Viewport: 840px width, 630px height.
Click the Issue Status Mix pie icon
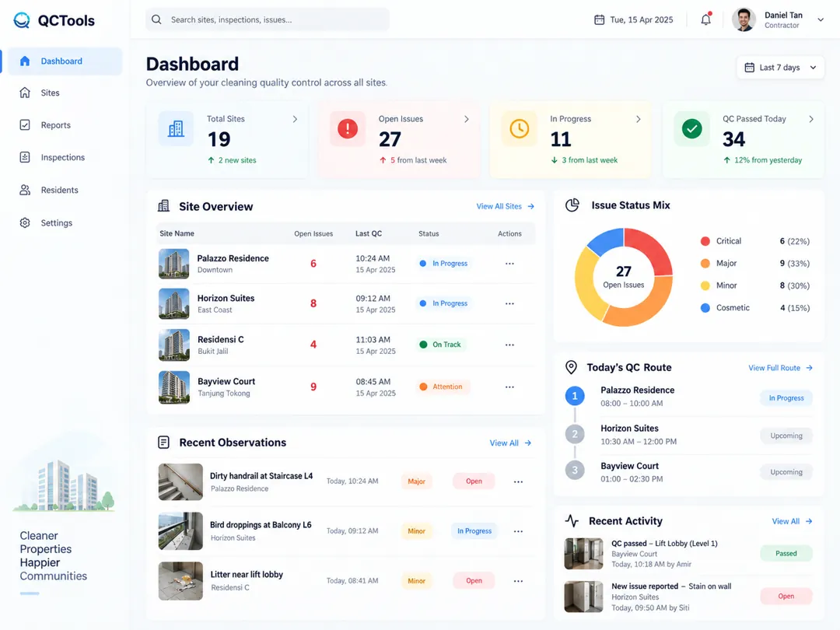pyautogui.click(x=572, y=205)
